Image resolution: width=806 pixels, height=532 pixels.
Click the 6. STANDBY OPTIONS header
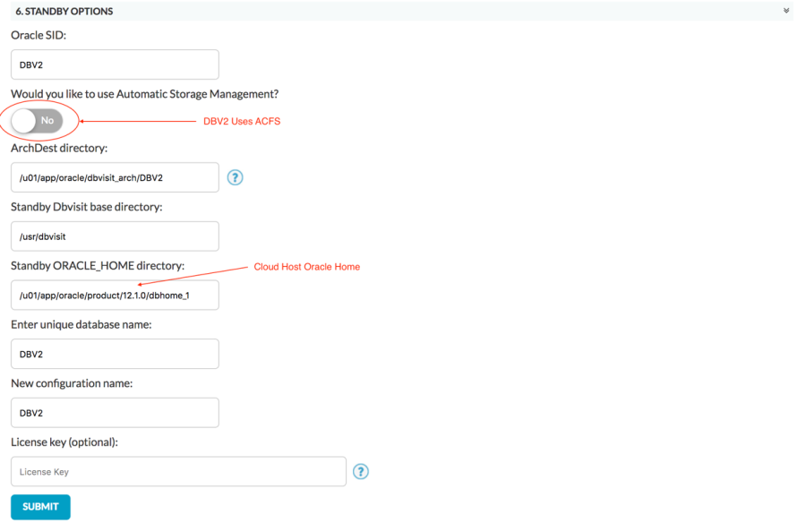click(64, 12)
